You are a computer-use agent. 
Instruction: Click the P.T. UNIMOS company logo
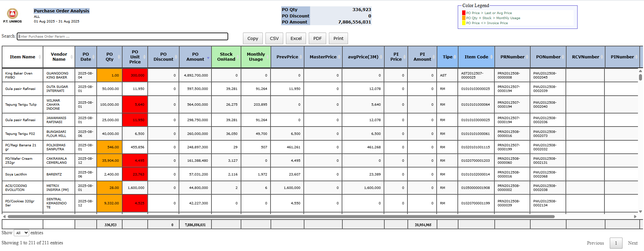tap(12, 14)
